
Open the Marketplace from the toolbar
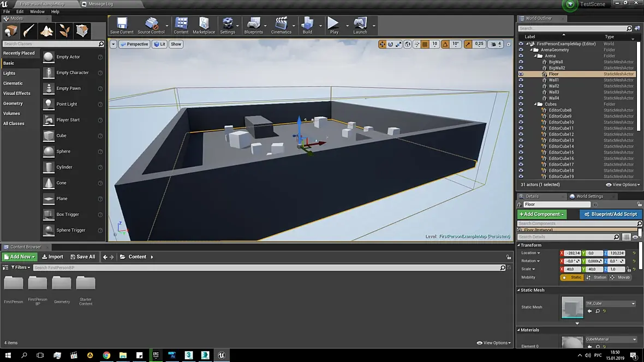204,25
